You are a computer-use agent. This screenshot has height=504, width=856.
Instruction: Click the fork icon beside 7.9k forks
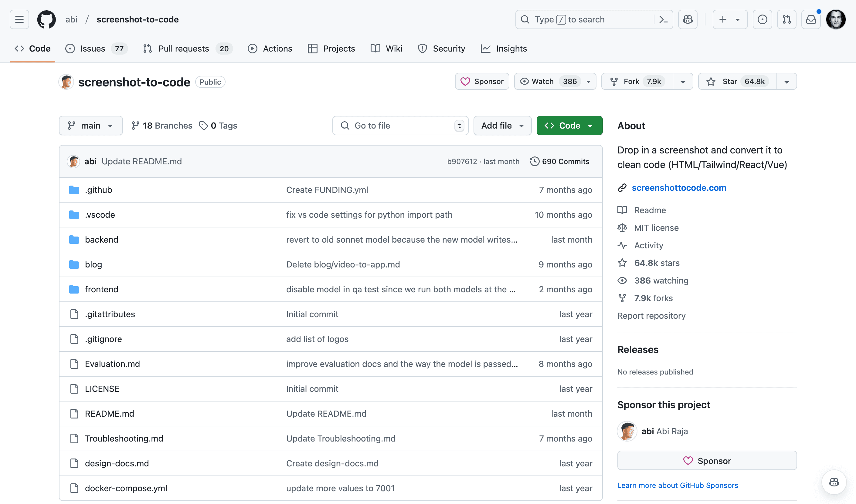(622, 298)
